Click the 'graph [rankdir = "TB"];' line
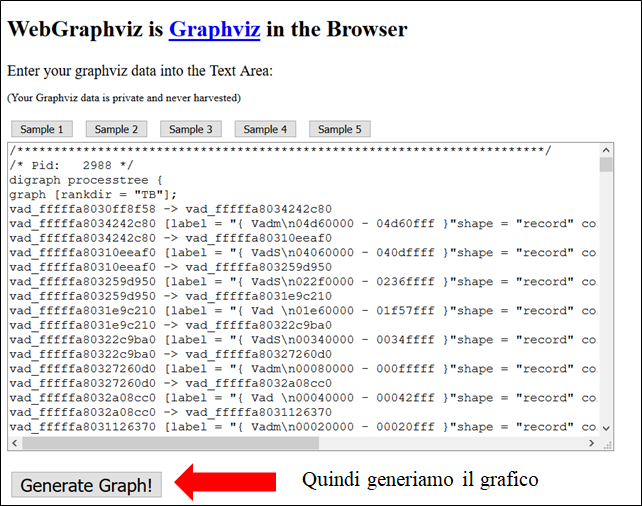The height and width of the screenshot is (506, 642). tap(93, 194)
